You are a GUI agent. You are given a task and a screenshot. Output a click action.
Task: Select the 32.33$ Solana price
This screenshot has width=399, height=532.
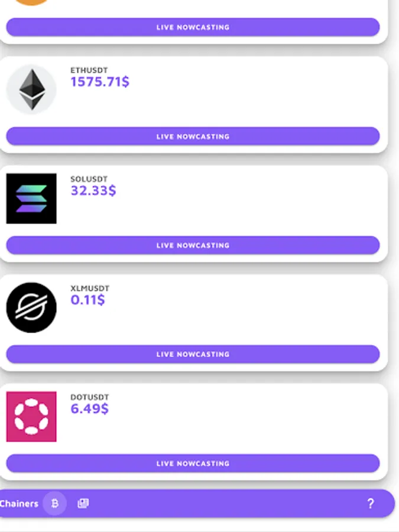93,191
